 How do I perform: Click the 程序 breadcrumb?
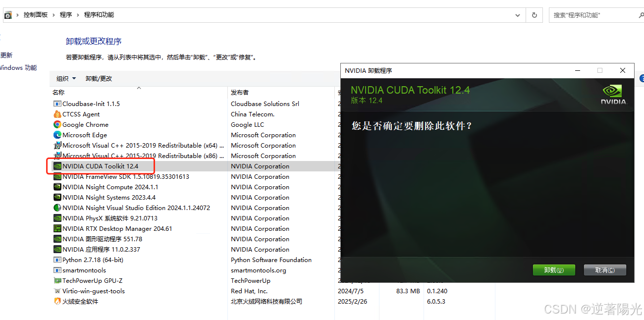(x=66, y=15)
